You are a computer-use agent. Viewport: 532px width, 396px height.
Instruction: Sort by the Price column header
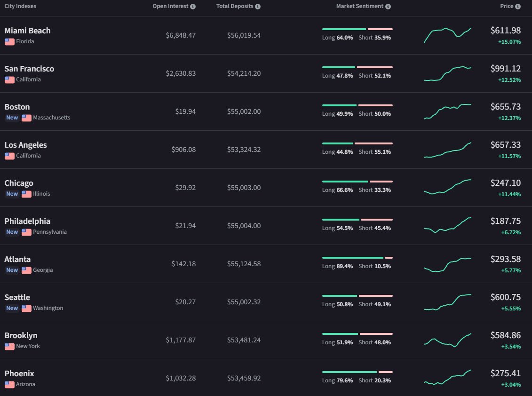pos(507,6)
